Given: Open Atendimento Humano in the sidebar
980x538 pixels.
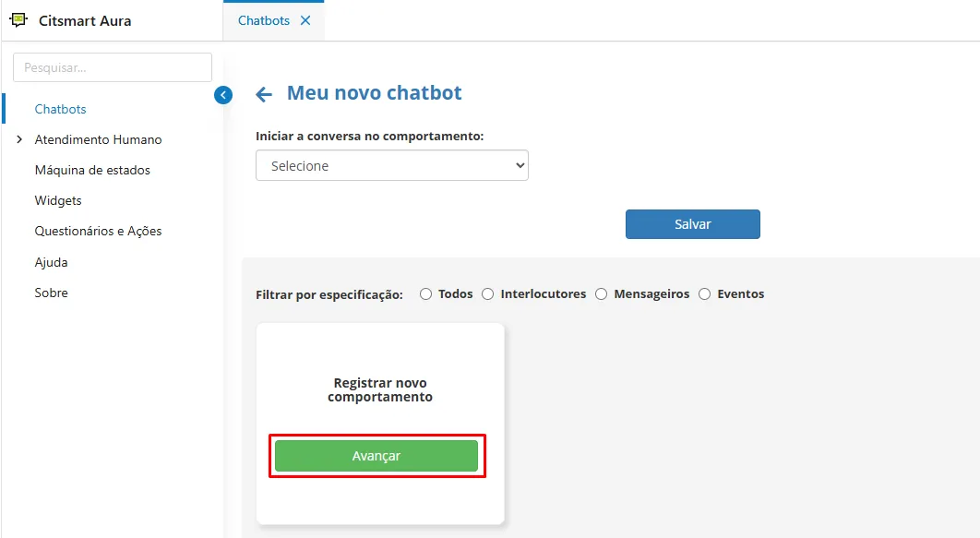Looking at the screenshot, I should click(98, 139).
